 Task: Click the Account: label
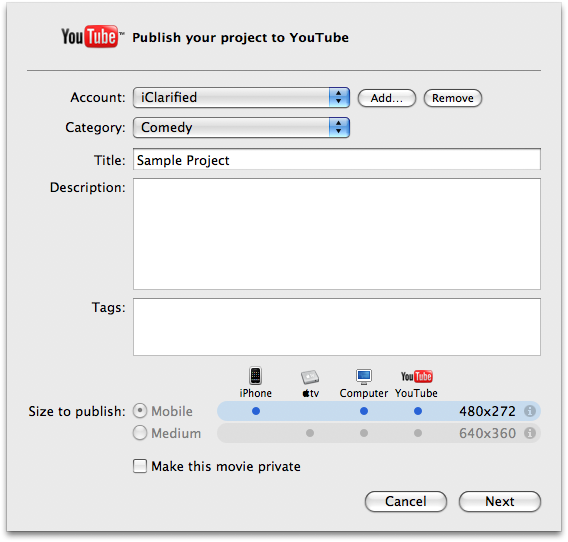pos(98,97)
